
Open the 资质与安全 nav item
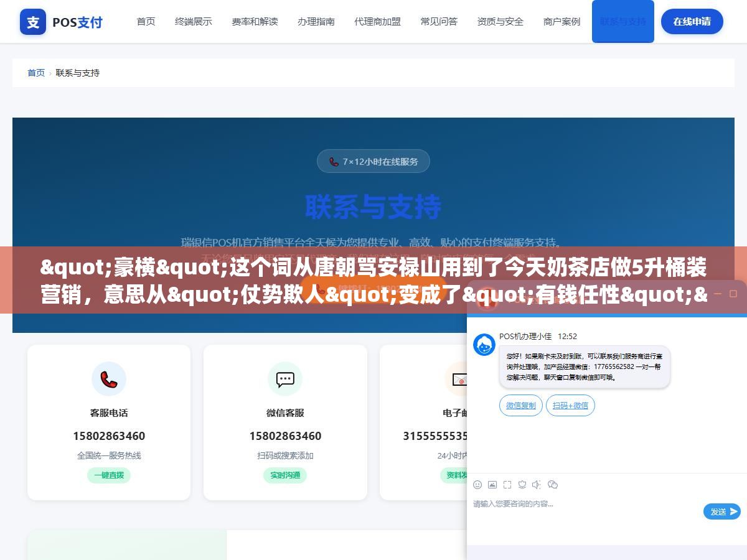pos(500,22)
